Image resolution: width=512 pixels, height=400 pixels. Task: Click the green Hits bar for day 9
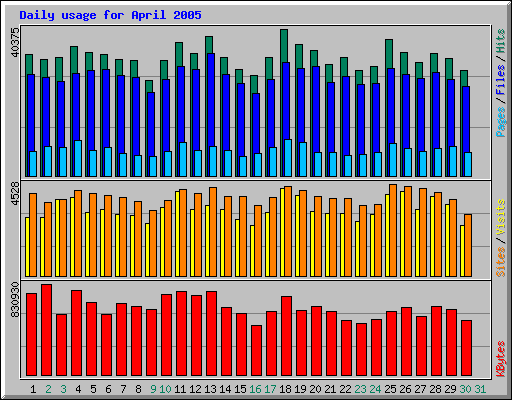pos(149,86)
